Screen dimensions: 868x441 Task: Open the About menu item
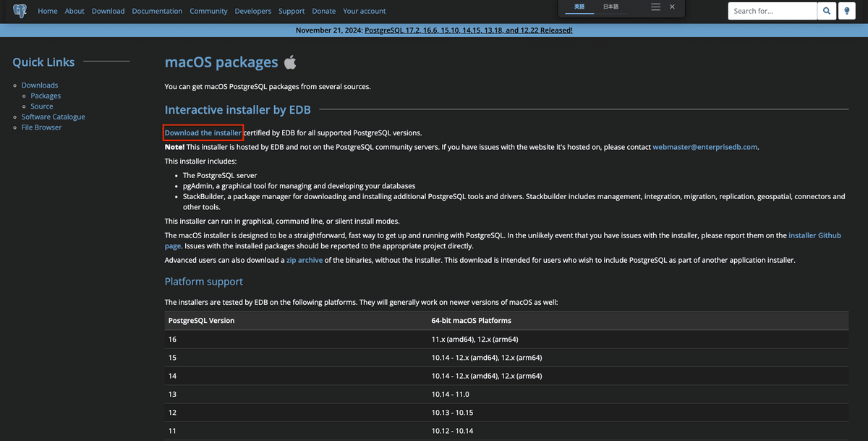75,11
